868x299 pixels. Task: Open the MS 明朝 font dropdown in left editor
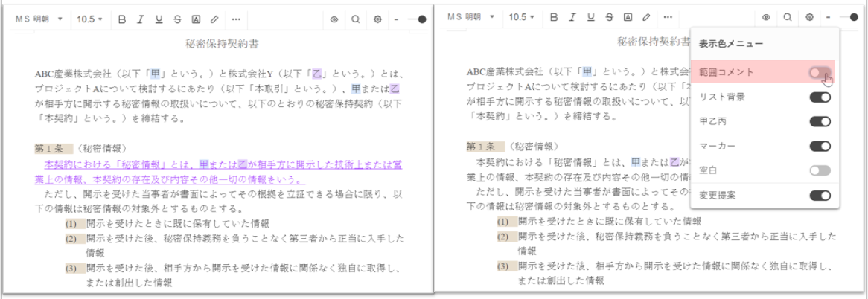[x=41, y=19]
